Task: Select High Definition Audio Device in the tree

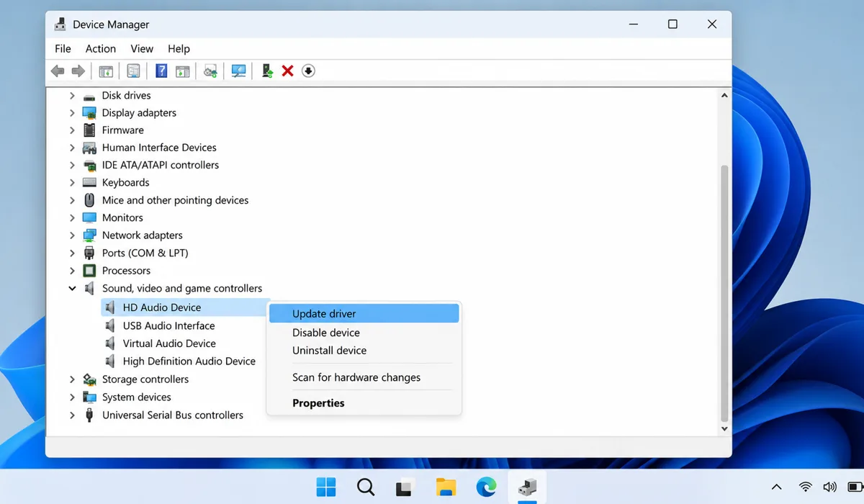Action: point(189,361)
